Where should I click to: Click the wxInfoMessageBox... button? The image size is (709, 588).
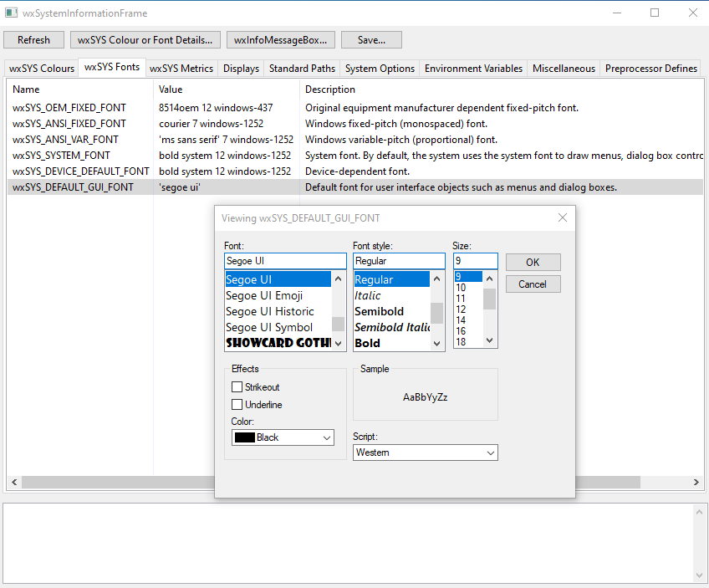point(280,40)
